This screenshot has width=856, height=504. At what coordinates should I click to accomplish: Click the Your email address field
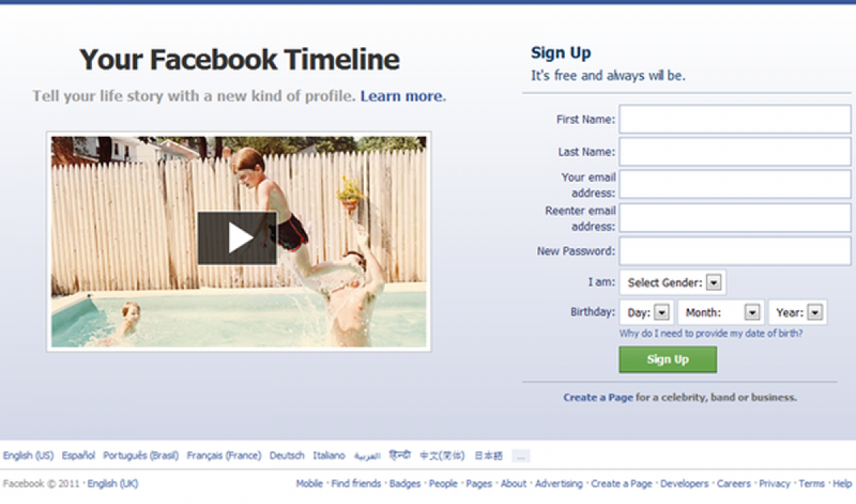click(735, 185)
